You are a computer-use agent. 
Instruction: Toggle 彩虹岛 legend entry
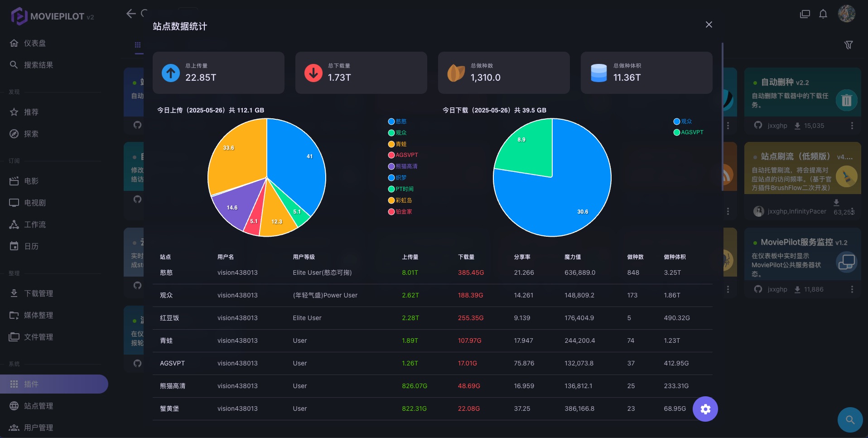tap(400, 200)
